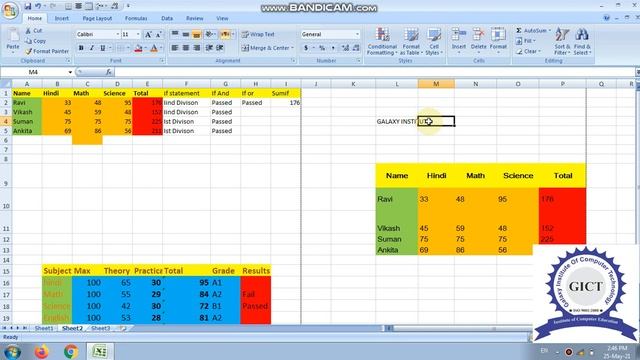Screen dimensions: 640x360
Task: Open Font Color dropdown arrow
Action: coord(161,48)
